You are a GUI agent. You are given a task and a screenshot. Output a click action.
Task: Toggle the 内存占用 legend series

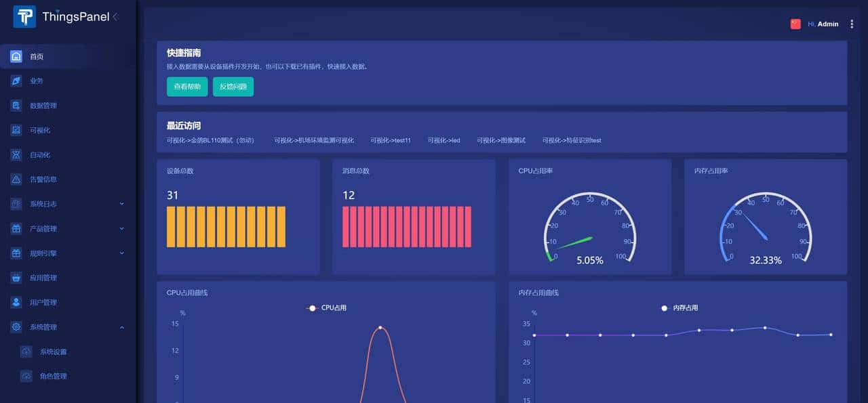[x=679, y=308]
